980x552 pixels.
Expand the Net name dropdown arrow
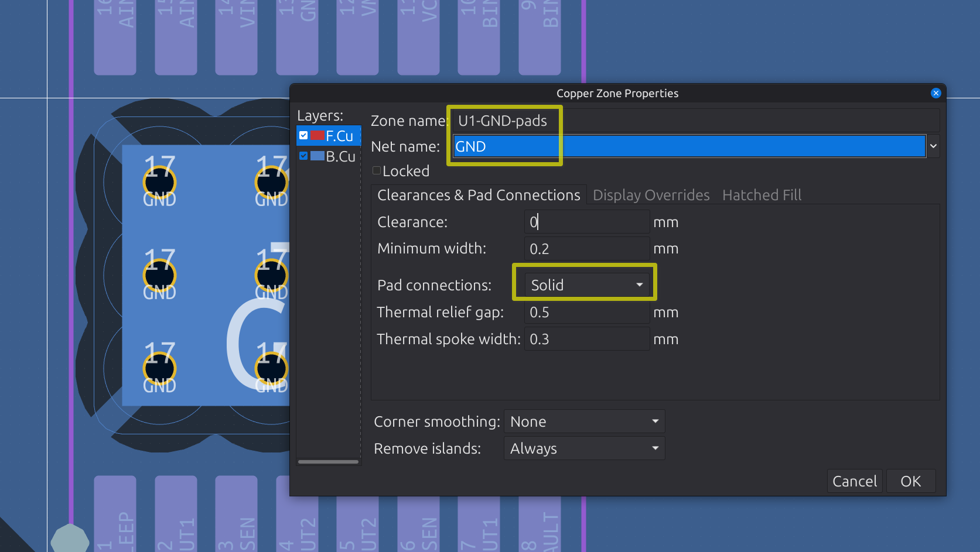click(x=933, y=146)
